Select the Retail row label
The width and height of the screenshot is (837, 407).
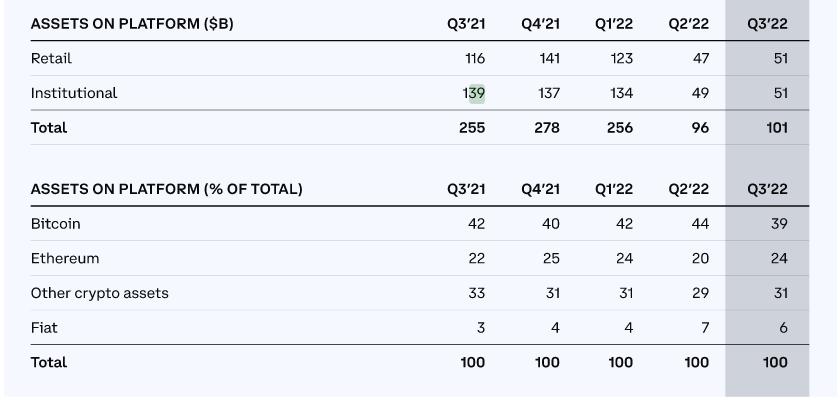pos(52,59)
